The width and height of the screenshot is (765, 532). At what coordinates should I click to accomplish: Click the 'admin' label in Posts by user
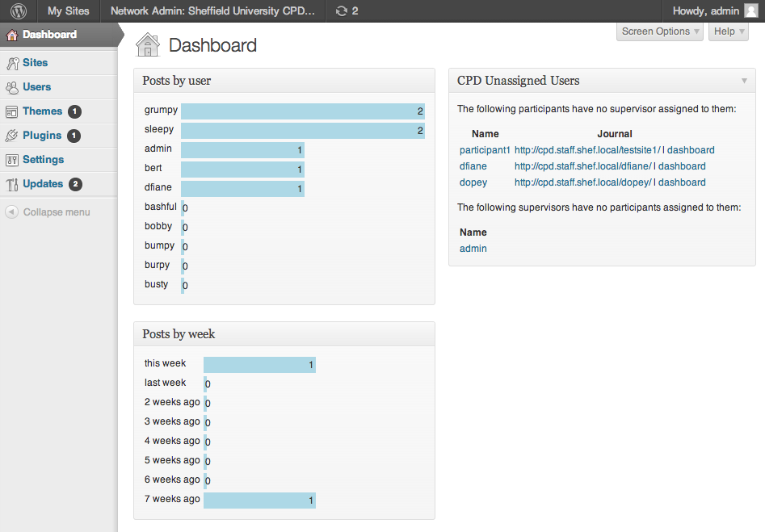(x=158, y=149)
